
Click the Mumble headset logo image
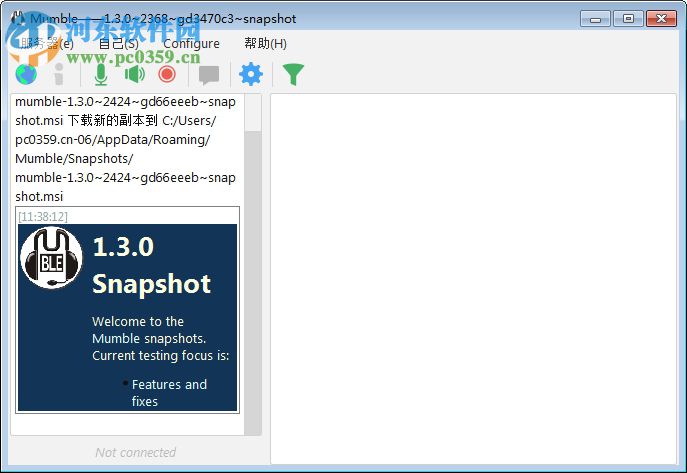click(51, 258)
